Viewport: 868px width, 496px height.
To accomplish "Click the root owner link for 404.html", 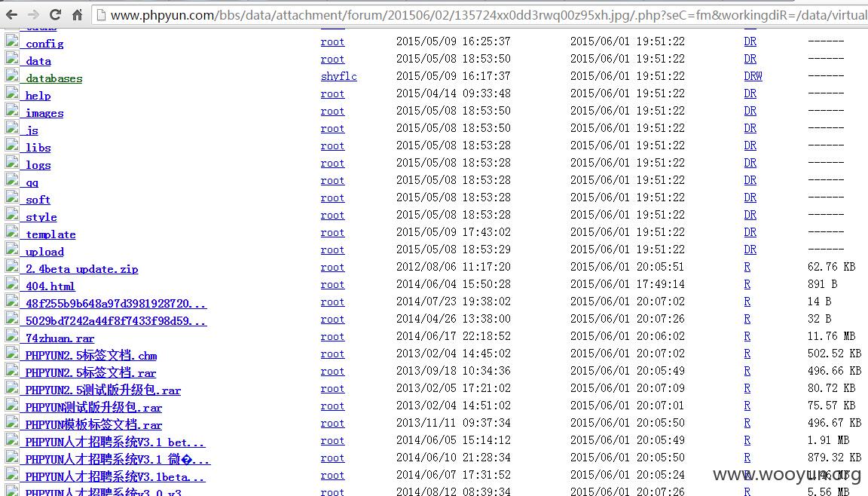I will (332, 284).
